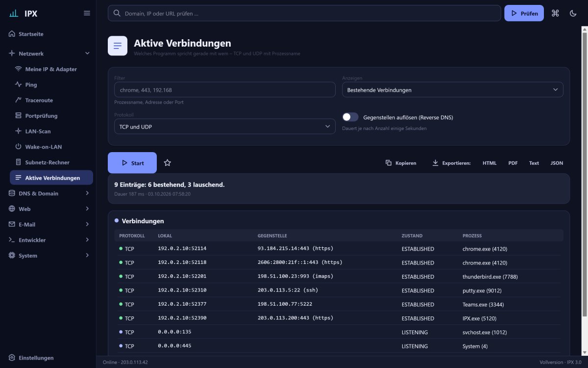Expand the E-Mail section chevron
Image resolution: width=588 pixels, height=368 pixels.
click(x=87, y=224)
